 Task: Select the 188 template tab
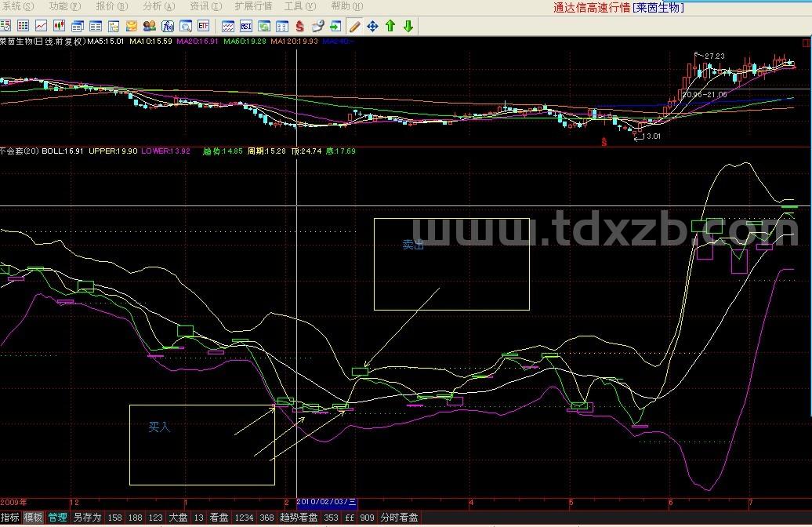coord(135,517)
